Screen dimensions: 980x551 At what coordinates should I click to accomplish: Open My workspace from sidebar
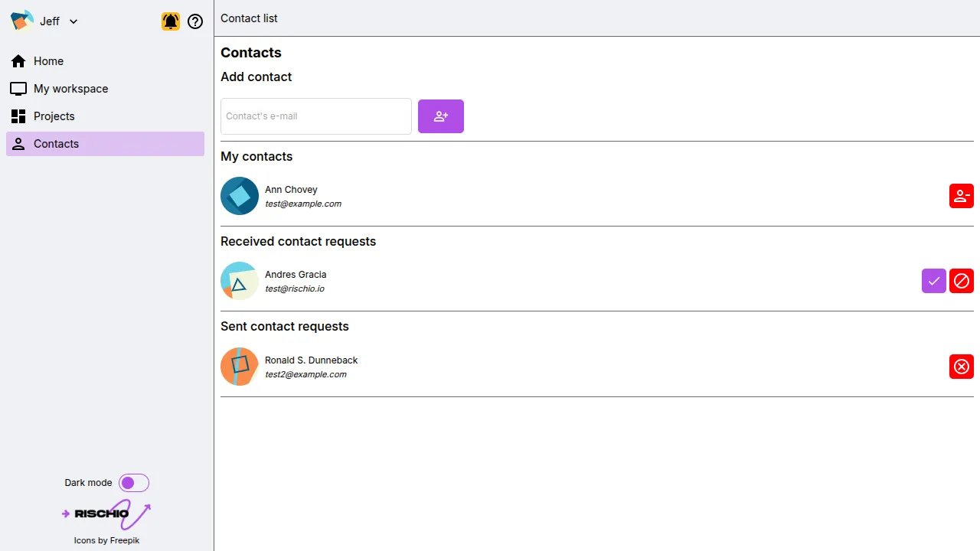coord(70,89)
